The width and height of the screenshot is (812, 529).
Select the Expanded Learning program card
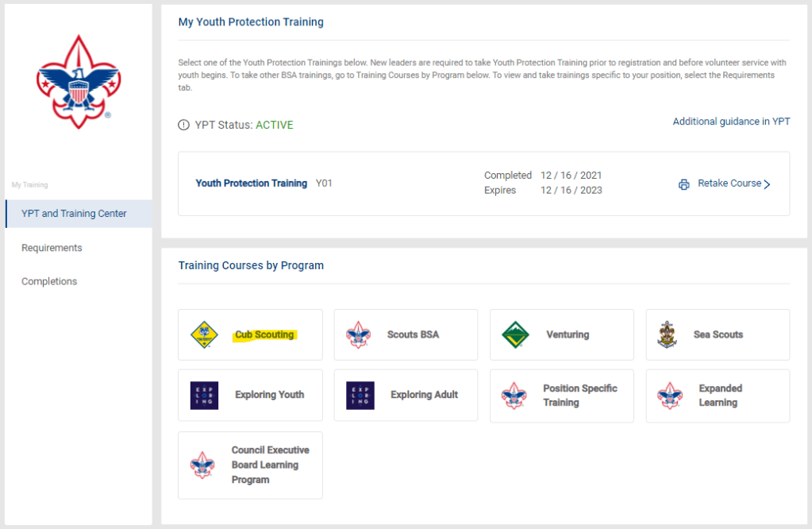coord(719,396)
